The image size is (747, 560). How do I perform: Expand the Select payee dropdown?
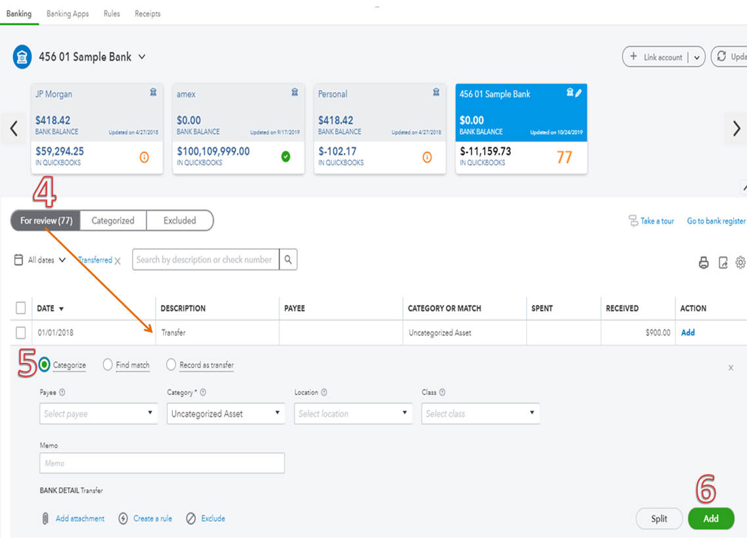[99, 413]
